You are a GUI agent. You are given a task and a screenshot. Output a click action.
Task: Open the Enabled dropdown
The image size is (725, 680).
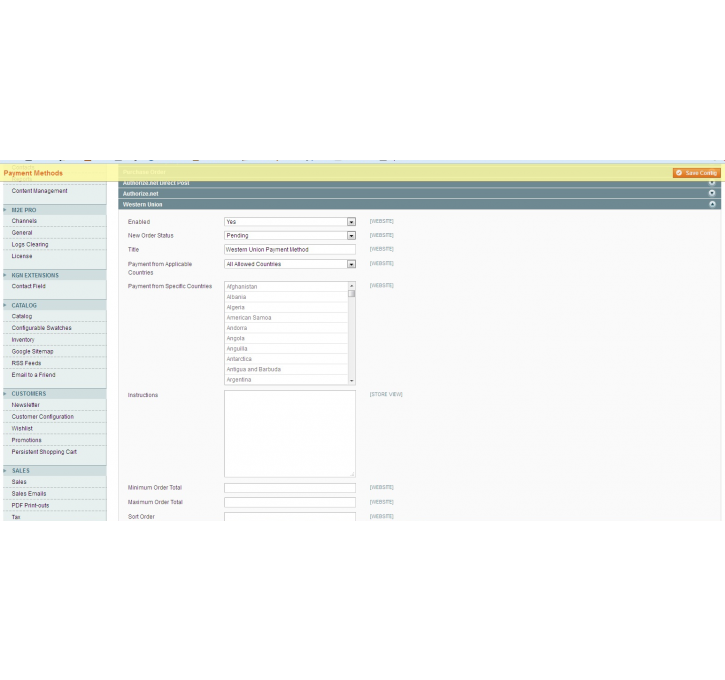point(290,222)
